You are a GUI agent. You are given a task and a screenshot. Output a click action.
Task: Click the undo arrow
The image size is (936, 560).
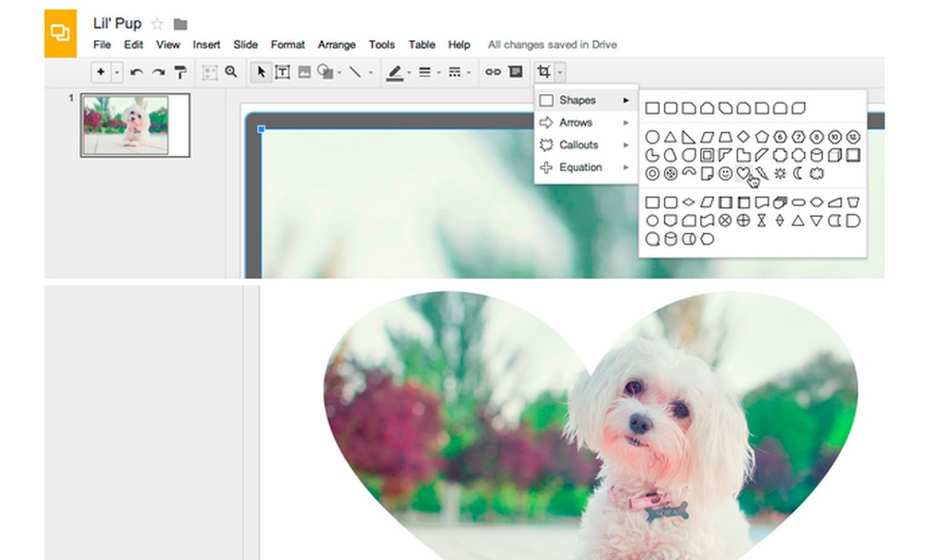point(137,71)
